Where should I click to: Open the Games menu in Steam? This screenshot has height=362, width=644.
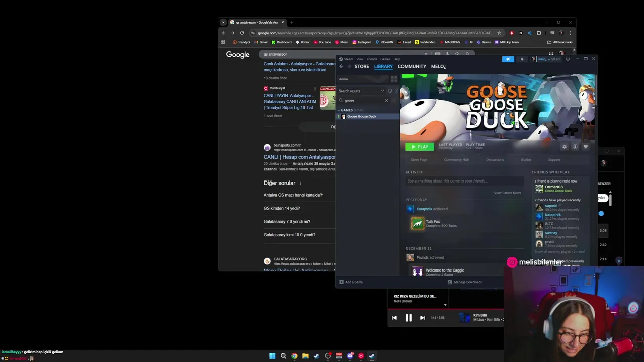click(385, 59)
